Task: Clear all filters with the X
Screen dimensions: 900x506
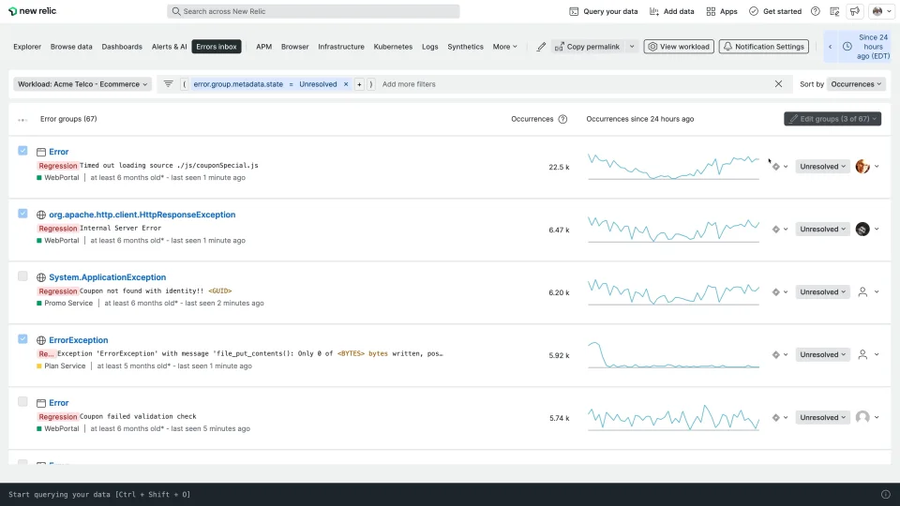Action: [x=778, y=84]
